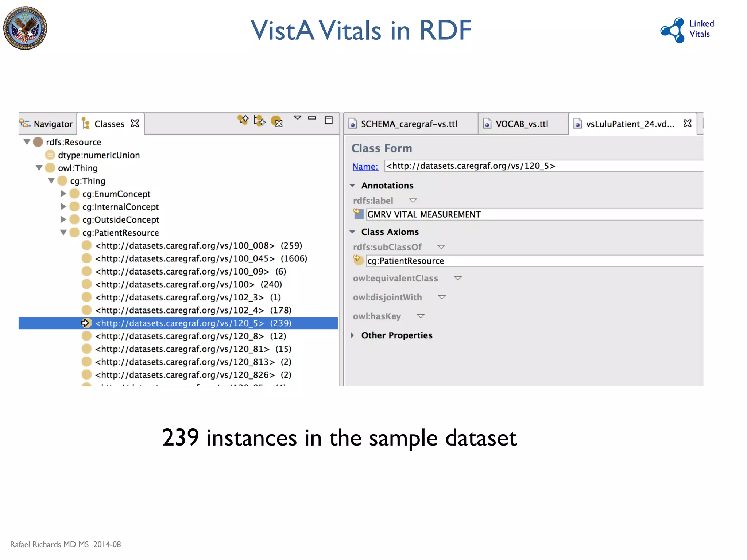Click the cg:PatientResource subClassOf field

point(535,261)
